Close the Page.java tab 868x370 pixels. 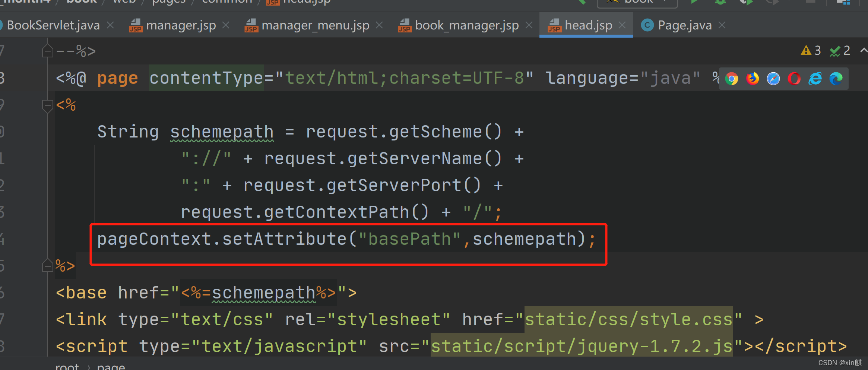click(x=722, y=25)
